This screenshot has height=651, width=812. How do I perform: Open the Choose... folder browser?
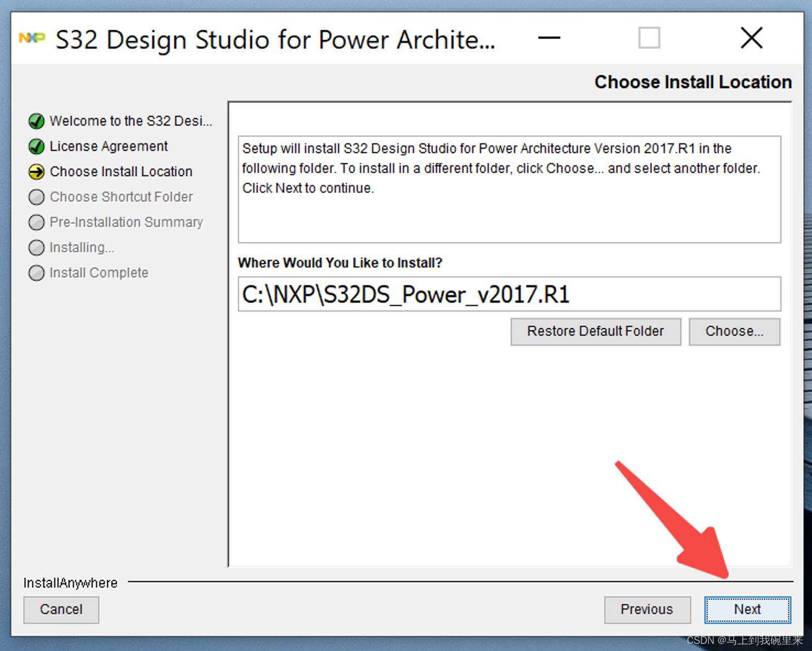734,332
